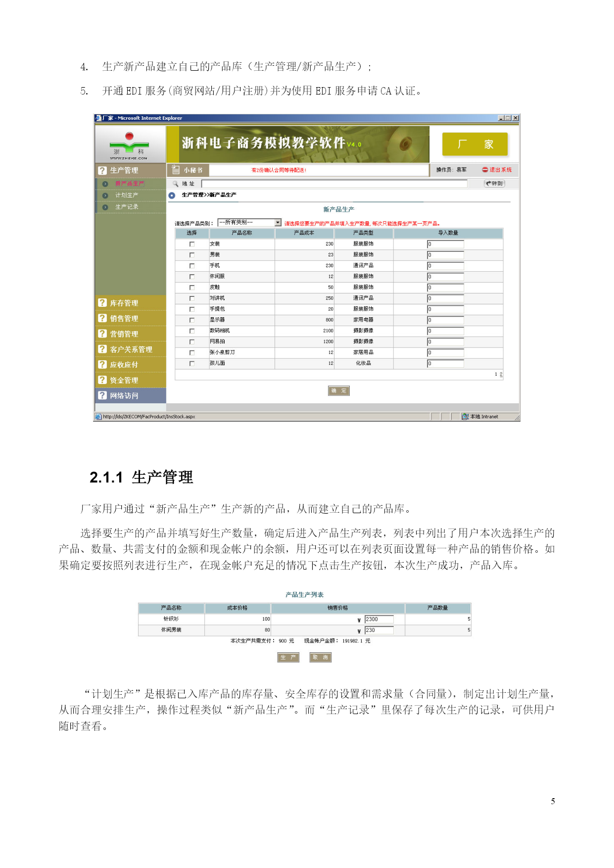
Task: Click the bullet icon beside 计划生产
Action: tap(105, 195)
